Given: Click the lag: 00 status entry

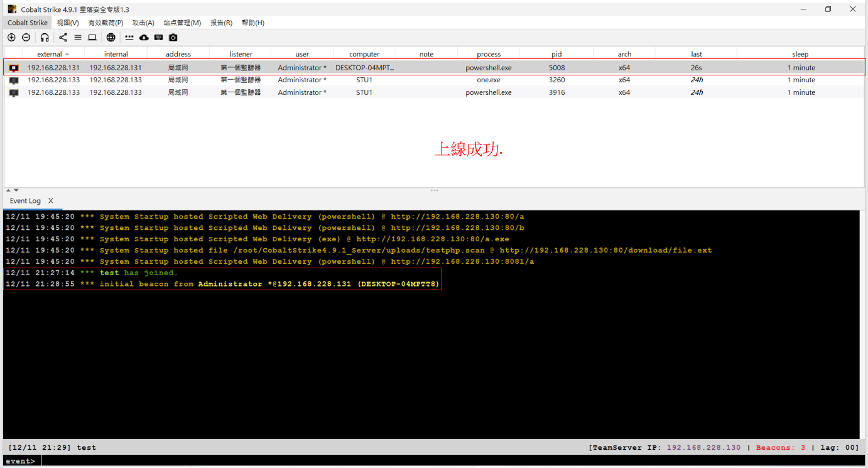Looking at the screenshot, I should (x=837, y=448).
